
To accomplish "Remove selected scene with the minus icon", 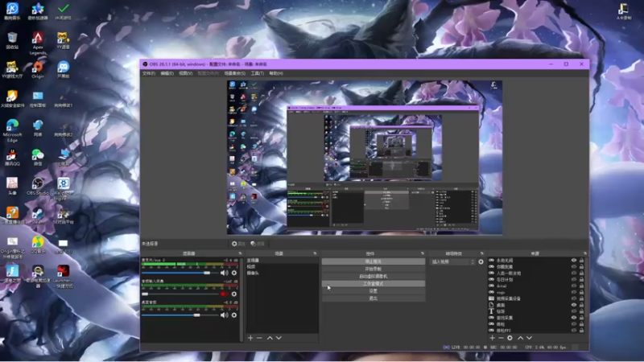I will [259, 338].
